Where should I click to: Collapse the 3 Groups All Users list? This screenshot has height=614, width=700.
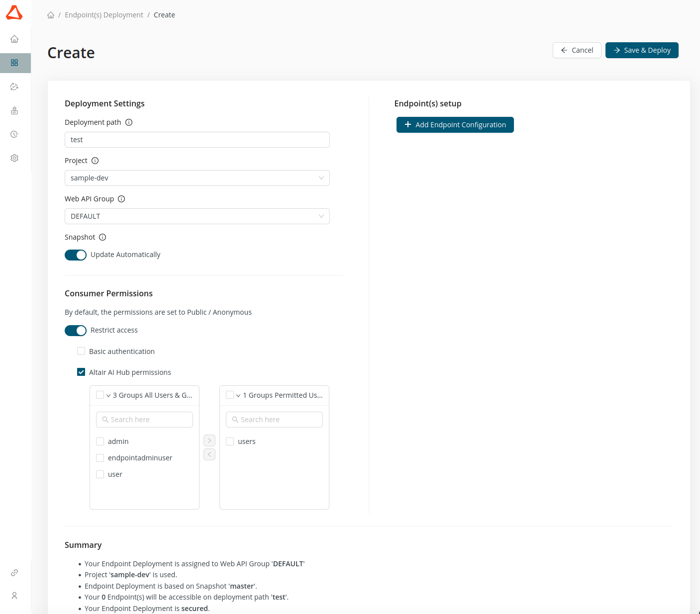coord(107,395)
